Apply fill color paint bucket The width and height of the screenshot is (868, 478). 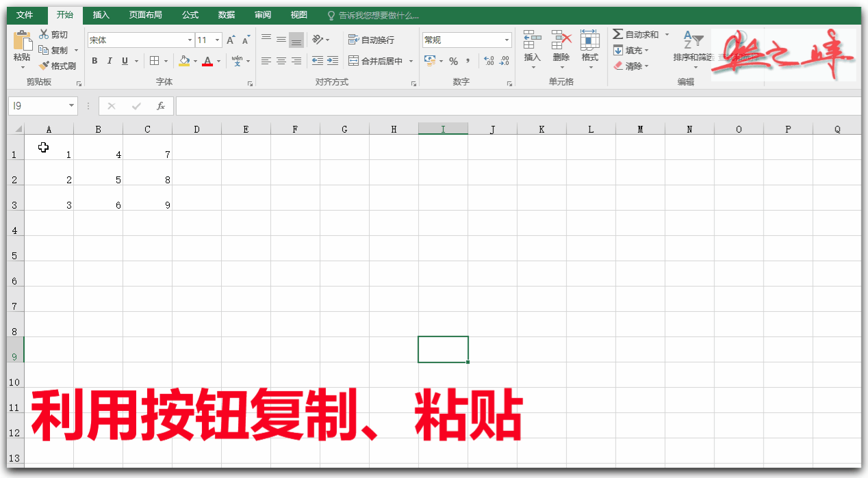click(x=184, y=61)
